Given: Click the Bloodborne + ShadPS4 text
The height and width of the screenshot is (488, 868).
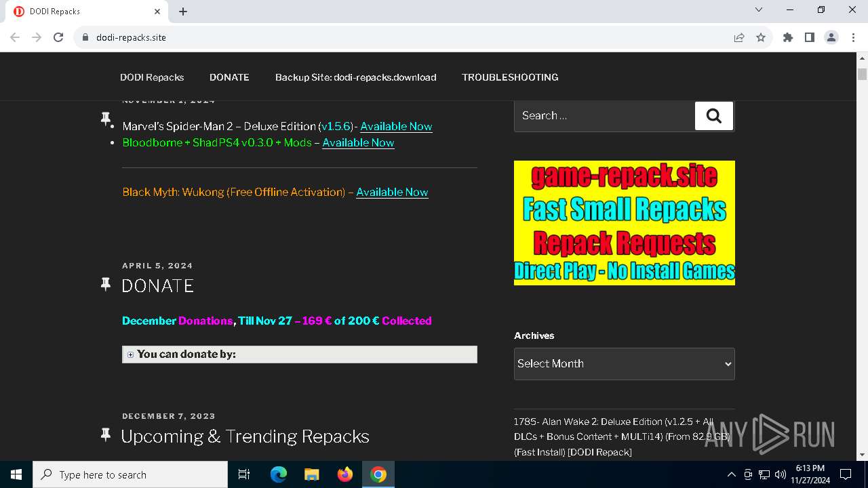Looking at the screenshot, I should coord(217,142).
